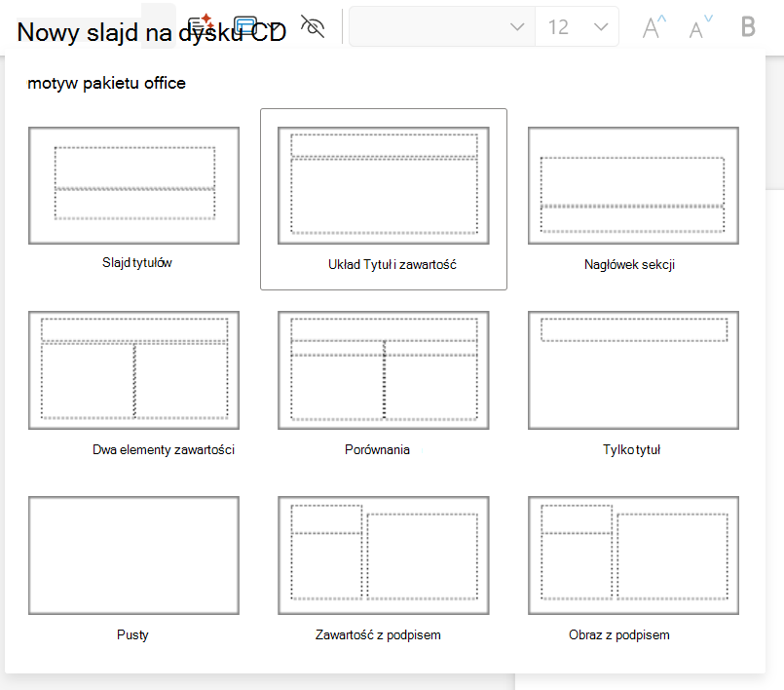Increase font size with larger A icon
The image size is (784, 690).
coord(654,27)
